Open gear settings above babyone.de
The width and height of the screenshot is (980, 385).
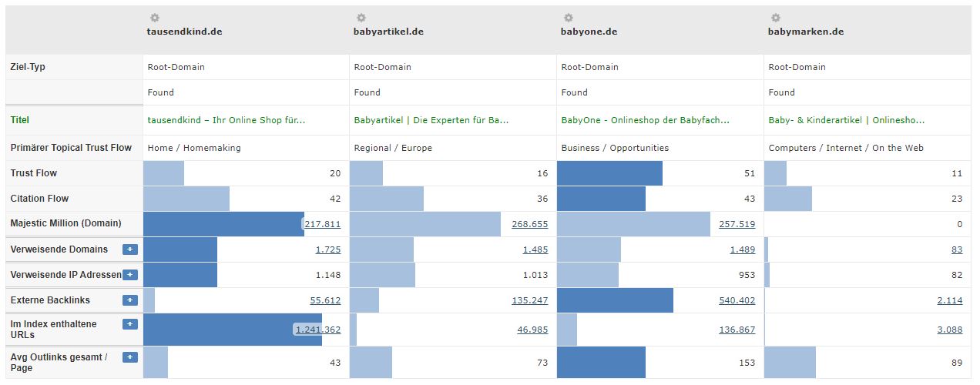coord(569,18)
